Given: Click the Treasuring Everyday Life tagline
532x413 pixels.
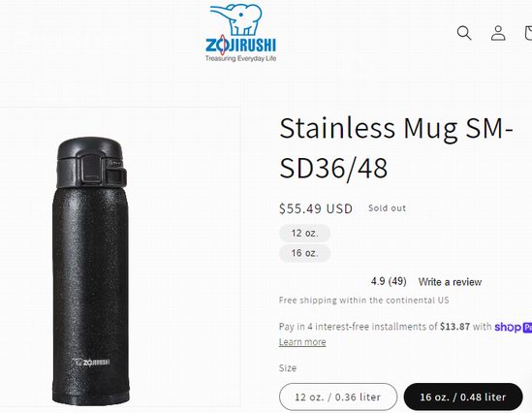Looking at the screenshot, I should click(x=240, y=58).
